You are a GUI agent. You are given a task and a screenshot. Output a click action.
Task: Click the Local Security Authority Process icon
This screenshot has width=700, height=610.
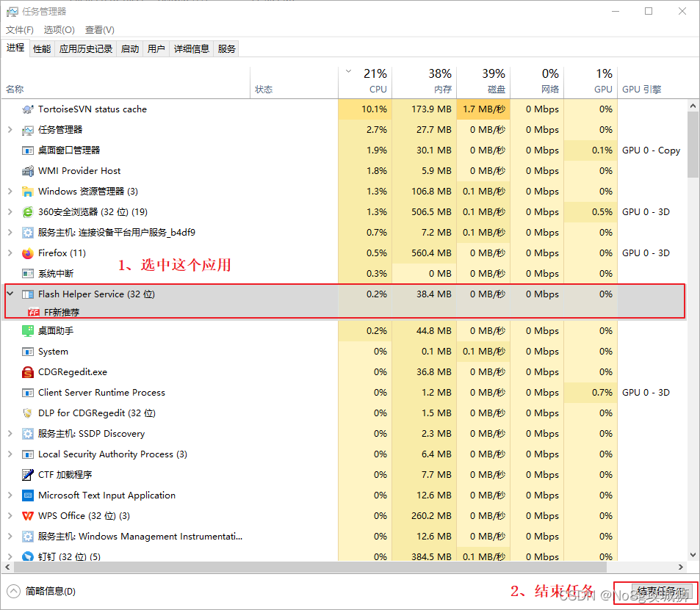click(x=28, y=454)
